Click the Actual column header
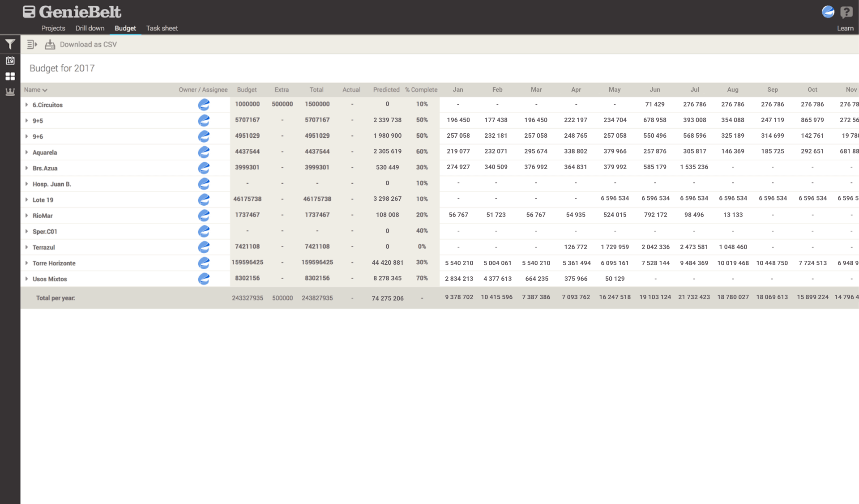Viewport: 859px width, 504px height. pos(351,89)
